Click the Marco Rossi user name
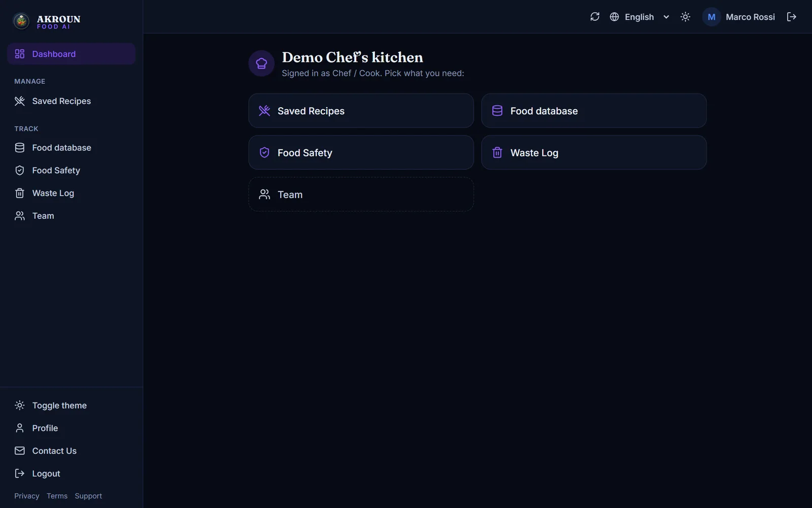 (x=750, y=17)
